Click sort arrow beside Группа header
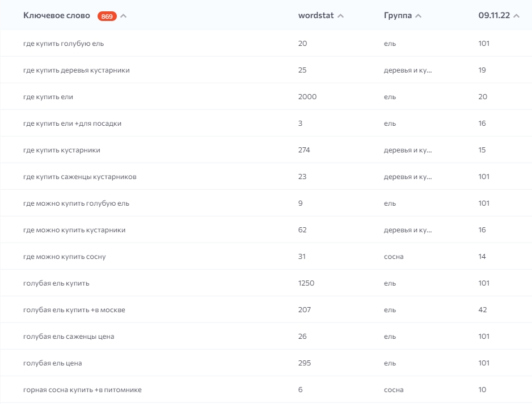 pos(418,16)
